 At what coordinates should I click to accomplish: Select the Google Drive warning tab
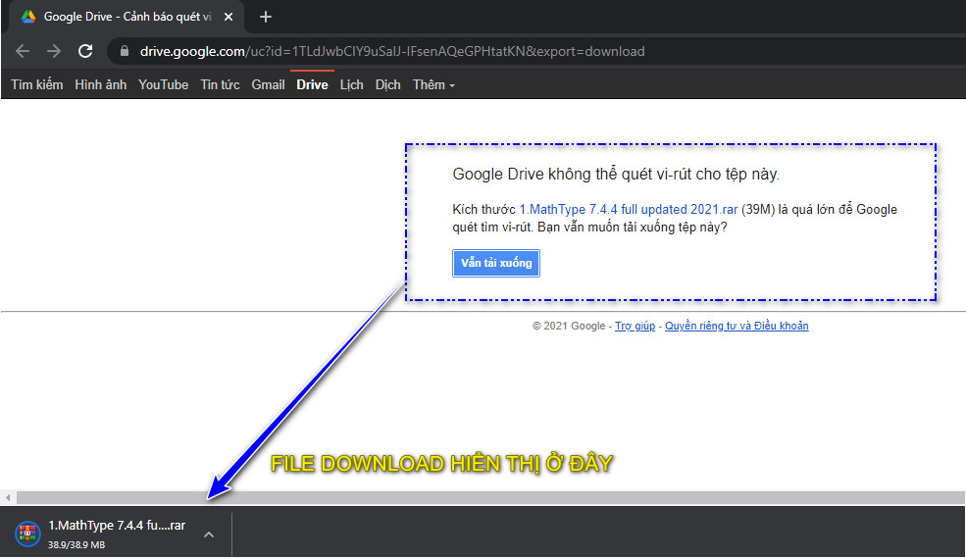127,17
